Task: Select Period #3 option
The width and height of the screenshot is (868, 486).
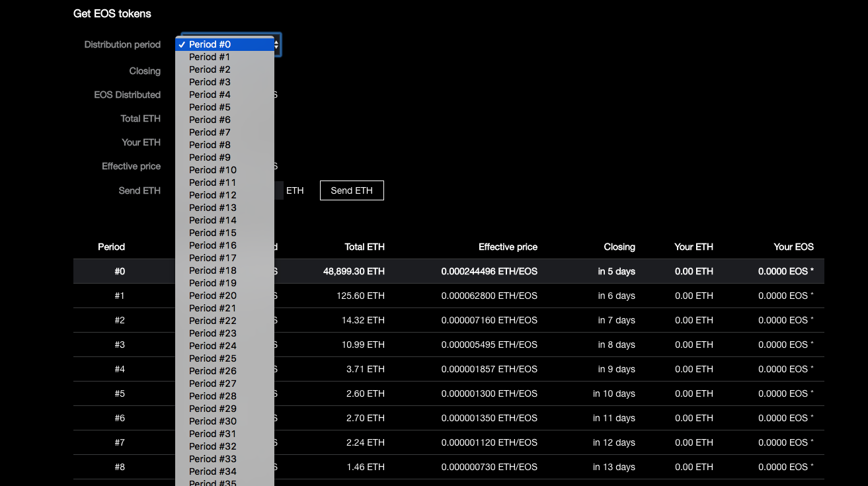Action: 225,82
